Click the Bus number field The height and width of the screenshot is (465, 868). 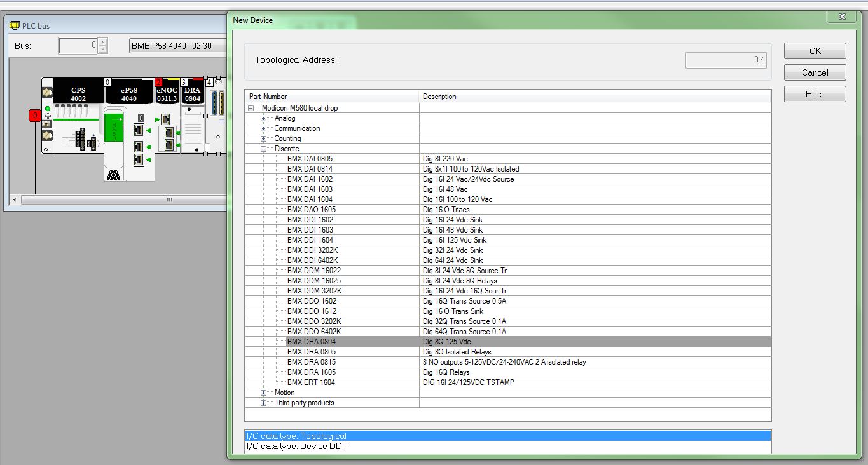78,46
